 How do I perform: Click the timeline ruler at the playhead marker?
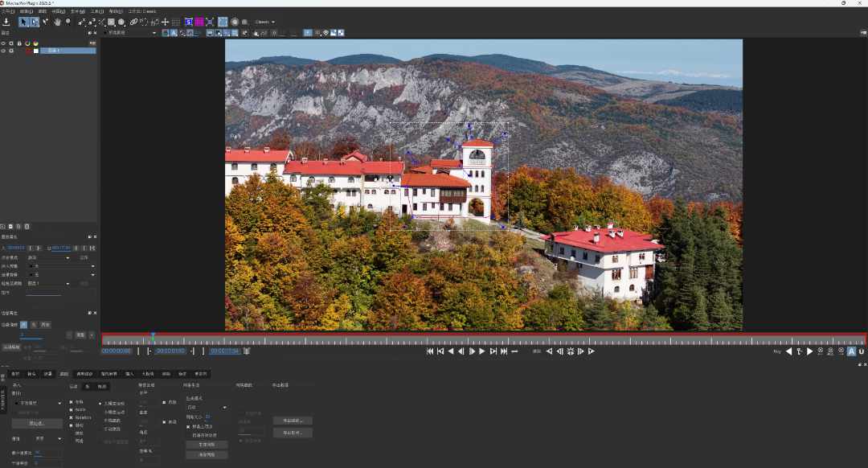153,339
